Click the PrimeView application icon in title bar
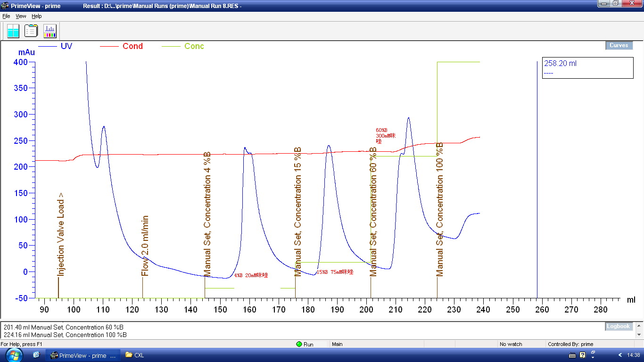The height and width of the screenshot is (362, 644). pos(5,6)
